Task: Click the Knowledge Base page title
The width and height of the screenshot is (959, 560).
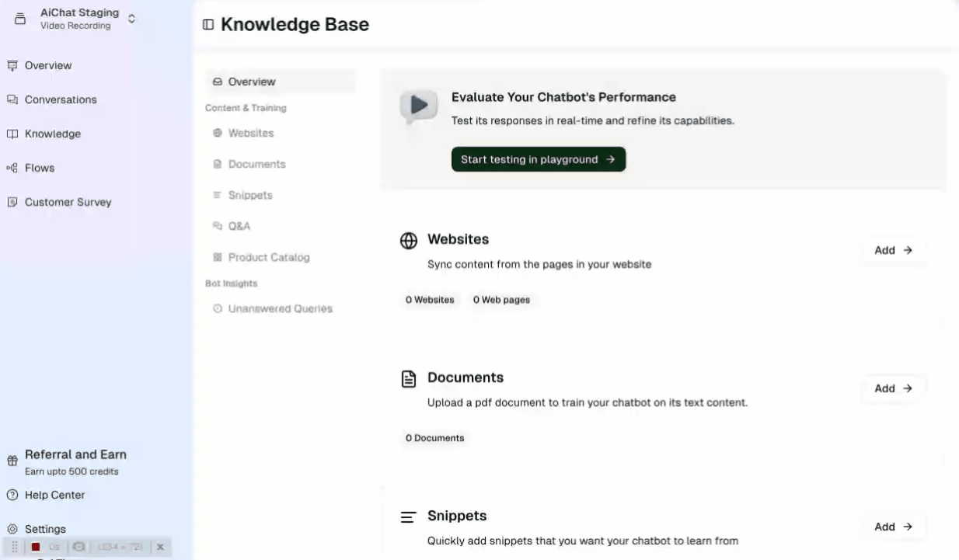Action: click(x=295, y=25)
